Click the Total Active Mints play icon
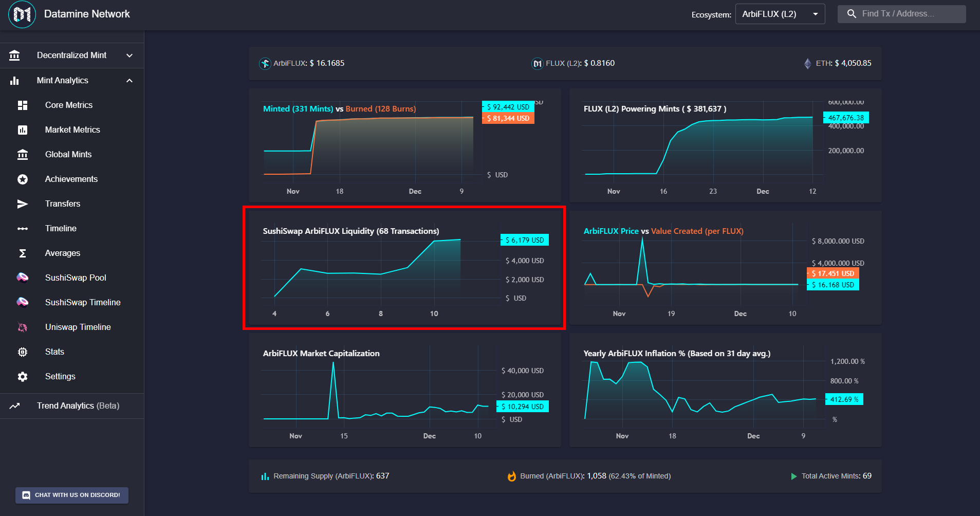The height and width of the screenshot is (516, 980). tap(793, 476)
